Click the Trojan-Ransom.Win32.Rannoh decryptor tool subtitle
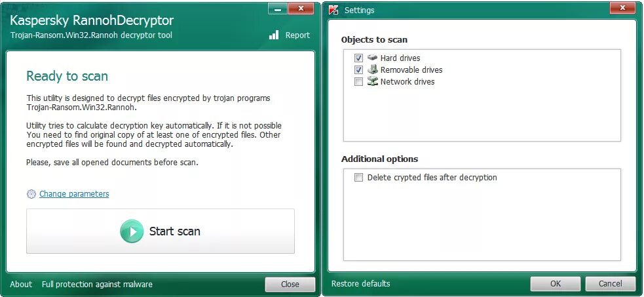This screenshot has height=297, width=644. point(91,35)
